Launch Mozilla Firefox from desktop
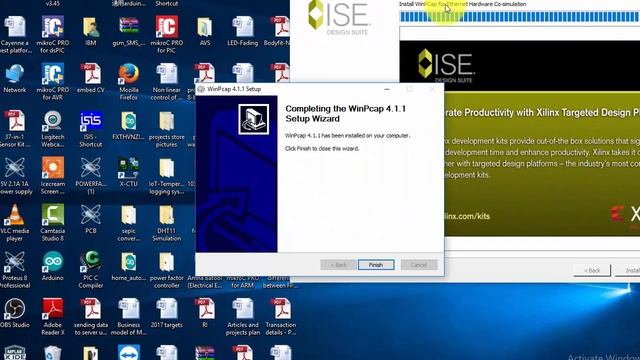The height and width of the screenshot is (360, 640). 129,82
